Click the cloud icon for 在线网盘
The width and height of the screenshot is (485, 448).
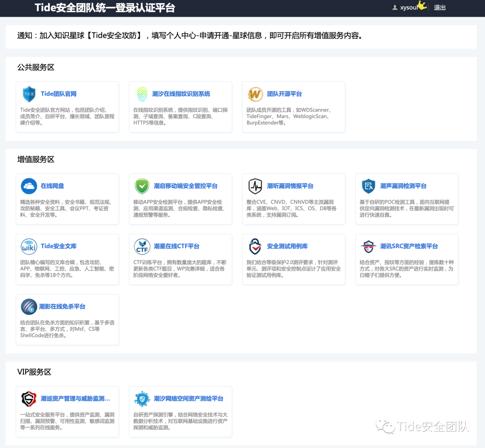pos(29,186)
